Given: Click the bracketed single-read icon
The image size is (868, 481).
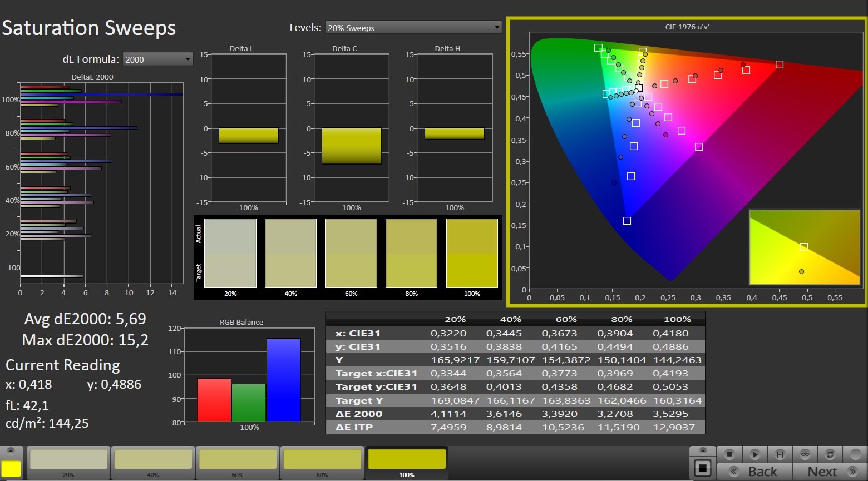Looking at the screenshot, I should click(x=780, y=454).
